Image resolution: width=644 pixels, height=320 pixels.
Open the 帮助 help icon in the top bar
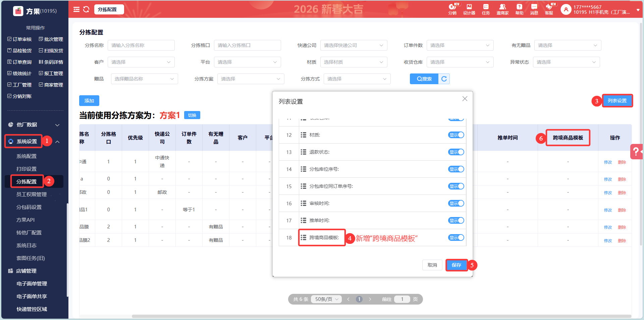(519, 9)
